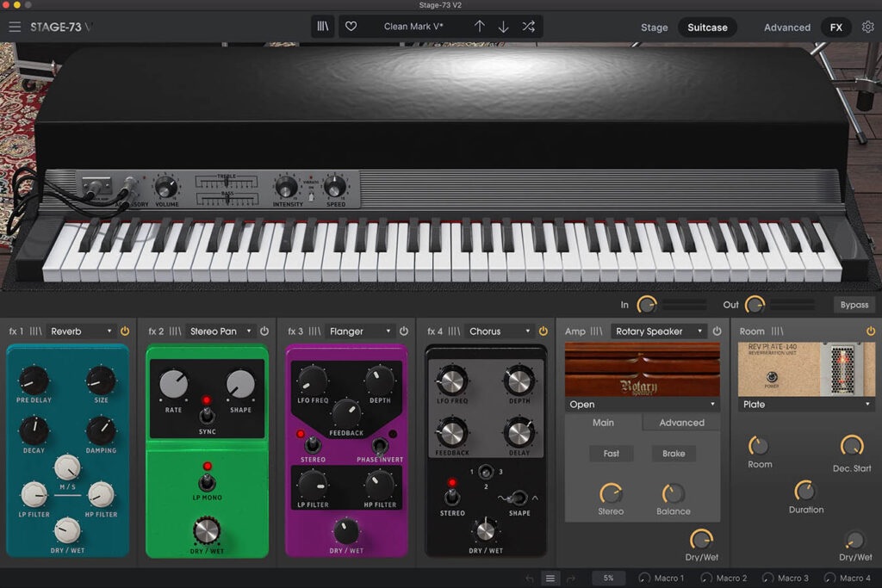The height and width of the screenshot is (588, 882).
Task: Click the rotary Fast button
Action: (611, 453)
